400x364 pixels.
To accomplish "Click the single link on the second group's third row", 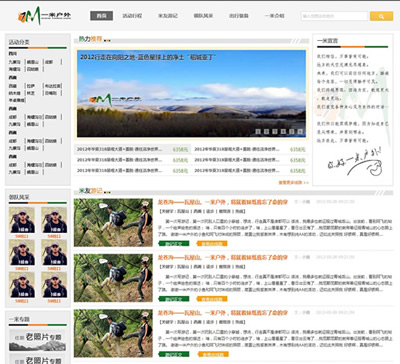I will (16, 100).
